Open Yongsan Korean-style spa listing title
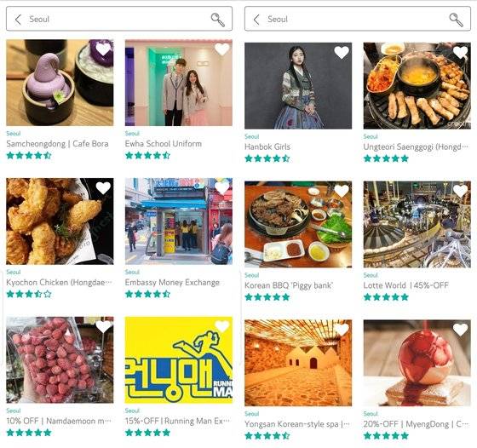 297,424
